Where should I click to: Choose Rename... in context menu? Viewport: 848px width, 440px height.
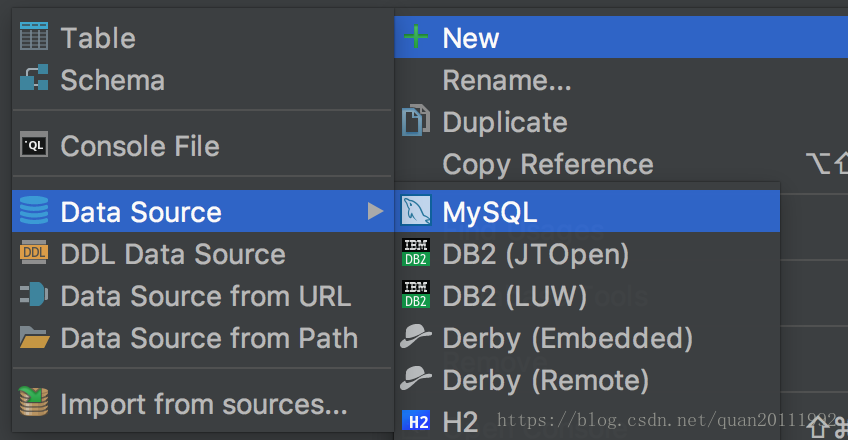621,80
